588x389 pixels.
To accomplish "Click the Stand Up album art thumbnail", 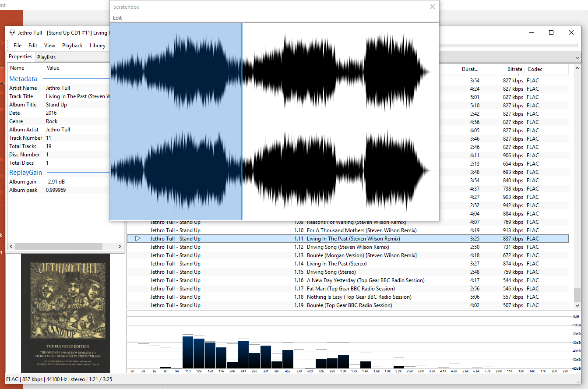I will (x=65, y=313).
